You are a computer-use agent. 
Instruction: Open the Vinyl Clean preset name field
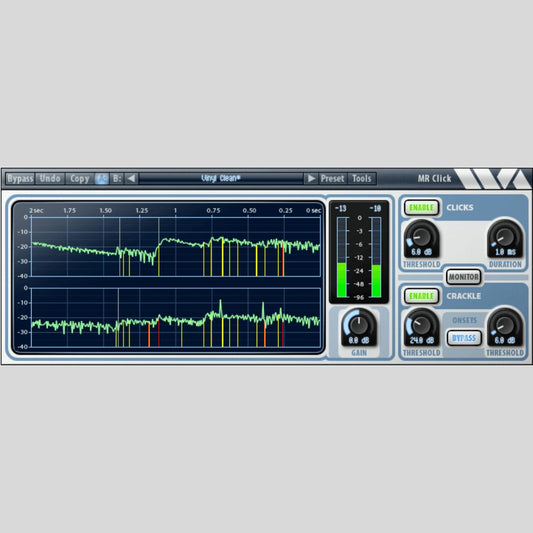pos(221,178)
